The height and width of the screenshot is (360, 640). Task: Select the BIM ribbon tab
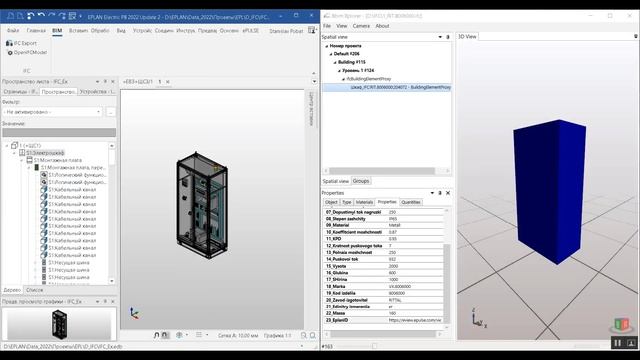(57, 31)
